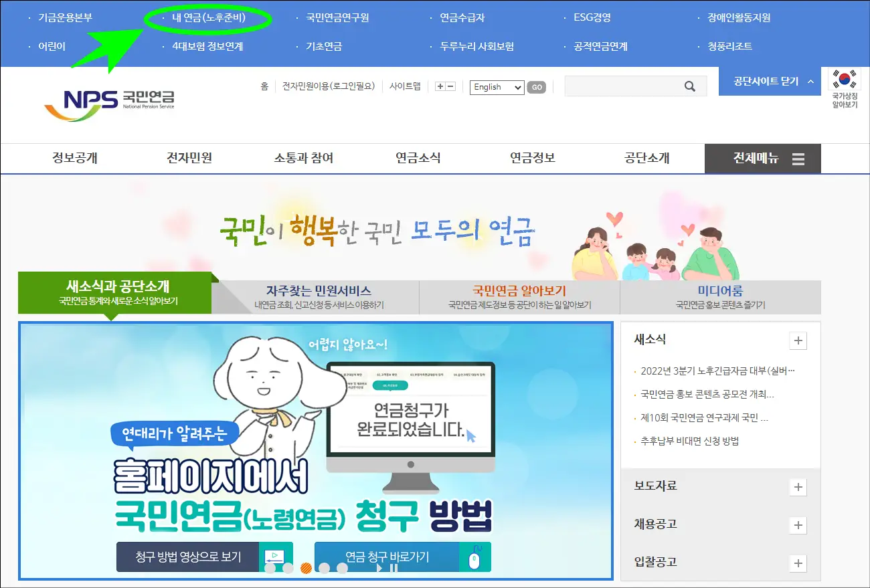Open news '추후납부 비대면 신청 방법'
Screen dimensions: 870x588
click(689, 441)
